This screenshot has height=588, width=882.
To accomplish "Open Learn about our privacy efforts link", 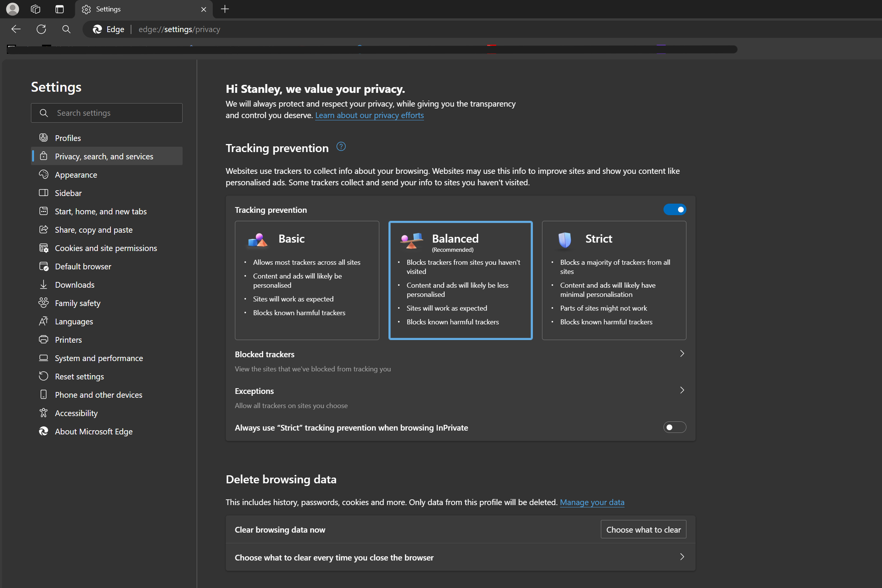I will coord(369,115).
